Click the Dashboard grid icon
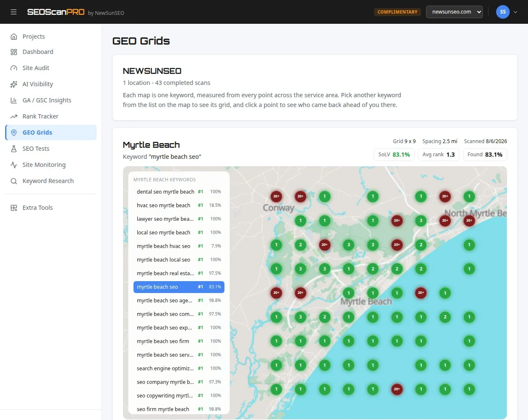This screenshot has height=420, width=528. point(14,52)
